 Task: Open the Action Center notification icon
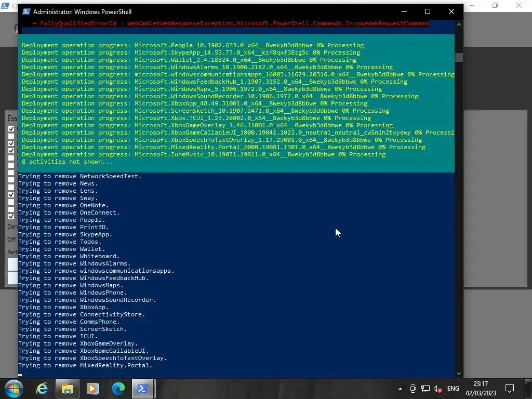click(x=510, y=389)
